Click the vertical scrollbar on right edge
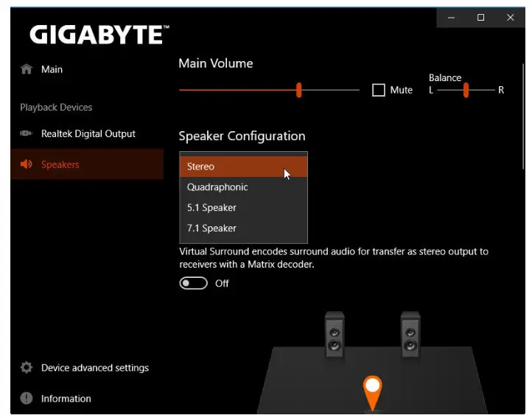This screenshot has width=532, height=418. point(523,116)
